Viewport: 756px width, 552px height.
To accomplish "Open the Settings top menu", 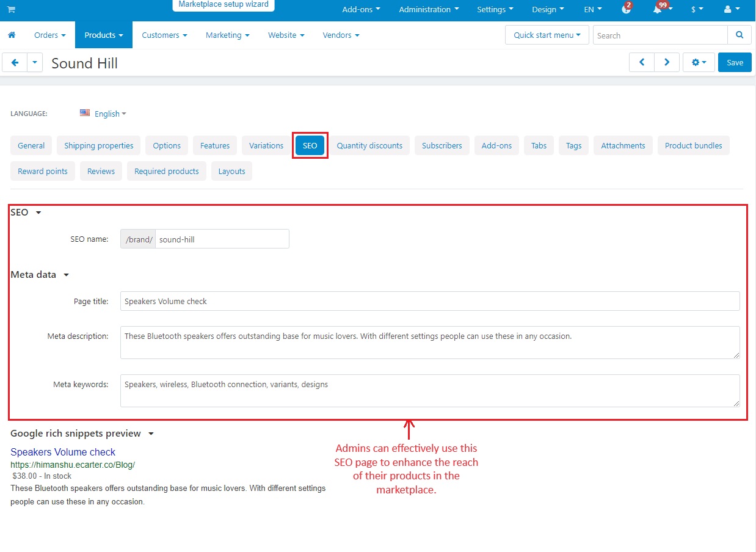I will pyautogui.click(x=495, y=9).
